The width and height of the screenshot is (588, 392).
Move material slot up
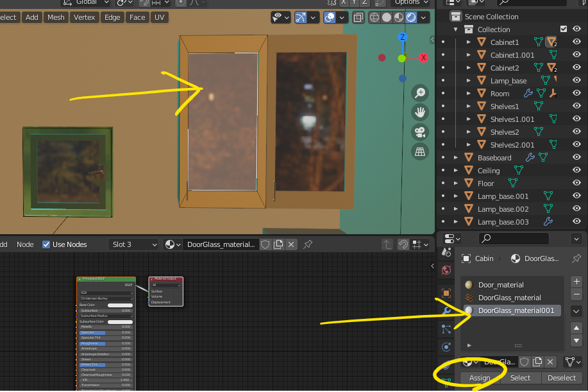[x=576, y=328]
